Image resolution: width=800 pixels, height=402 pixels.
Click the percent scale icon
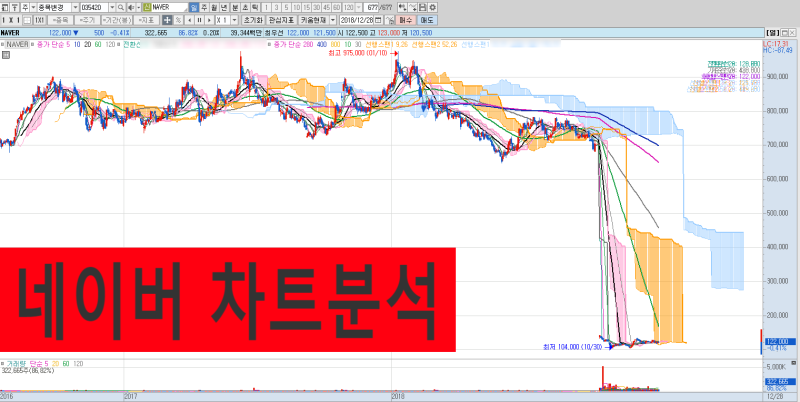178,20
